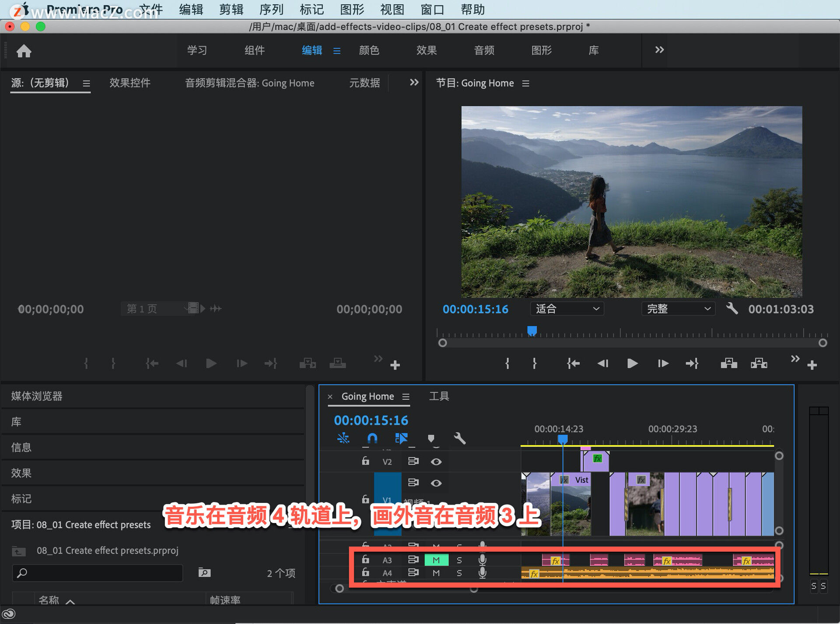
Task: Step forward one frame in Program monitor
Action: coord(663,363)
